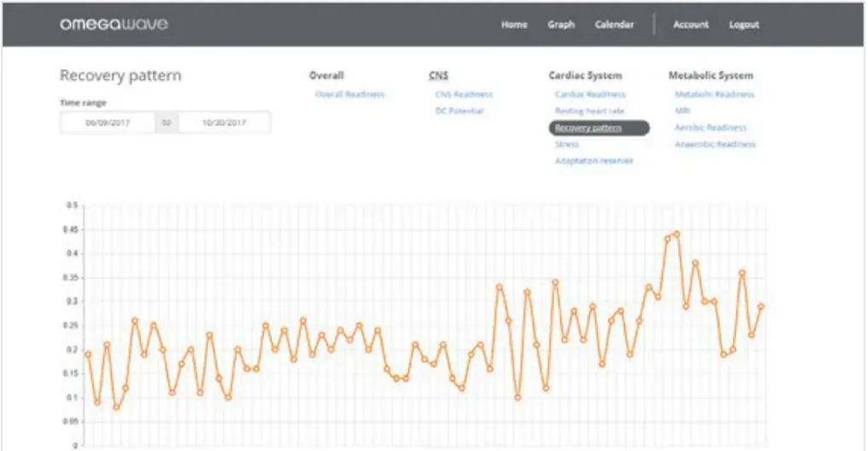868x451 pixels.
Task: Click the Metabolic System heading
Action: (x=711, y=75)
